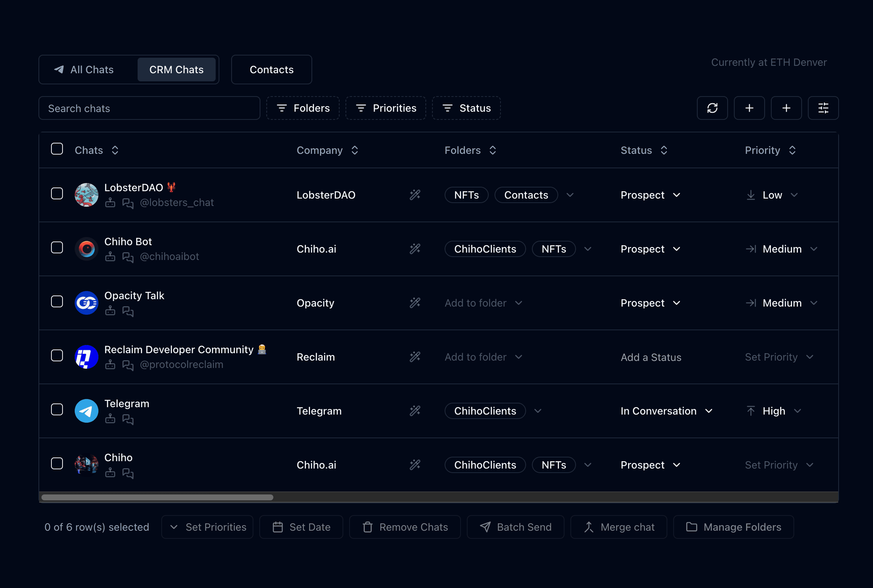Click Manage Folders button
Screen dimensions: 873x588
(734, 527)
